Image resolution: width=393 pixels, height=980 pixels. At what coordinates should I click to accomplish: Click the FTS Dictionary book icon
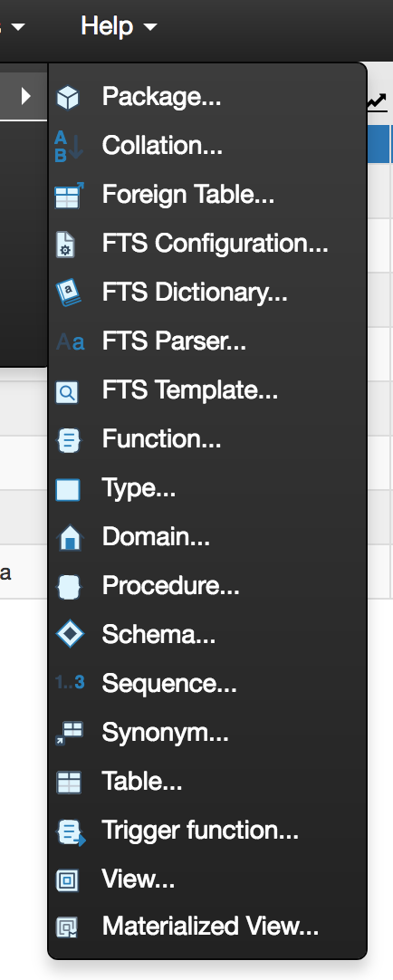click(x=69, y=293)
